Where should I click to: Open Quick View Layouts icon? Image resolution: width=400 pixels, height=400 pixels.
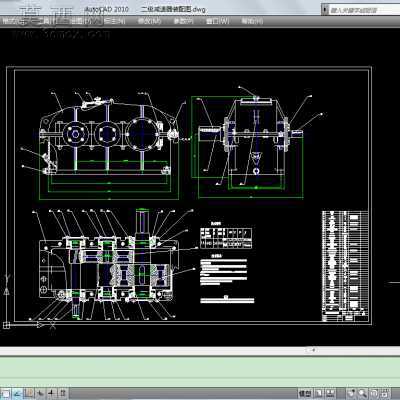coord(319,394)
